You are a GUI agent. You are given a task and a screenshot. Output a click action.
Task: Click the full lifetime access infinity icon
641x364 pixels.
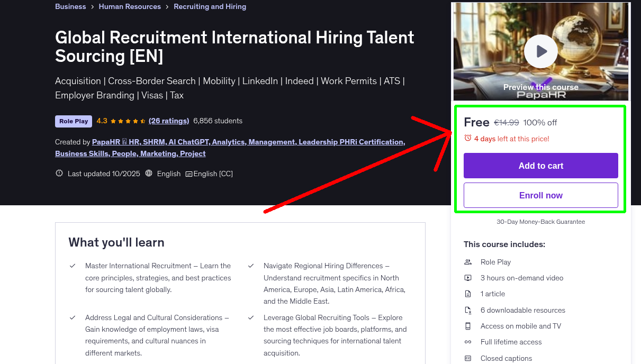click(x=468, y=342)
